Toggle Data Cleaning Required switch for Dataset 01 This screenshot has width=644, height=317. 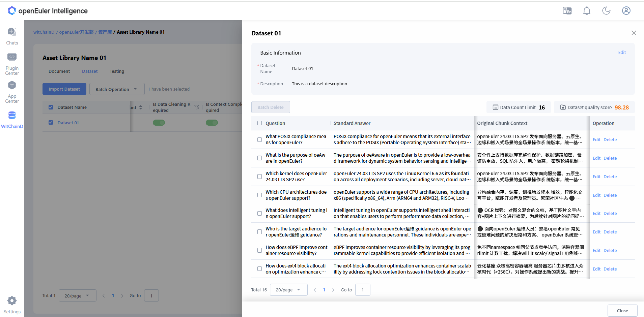tap(159, 123)
